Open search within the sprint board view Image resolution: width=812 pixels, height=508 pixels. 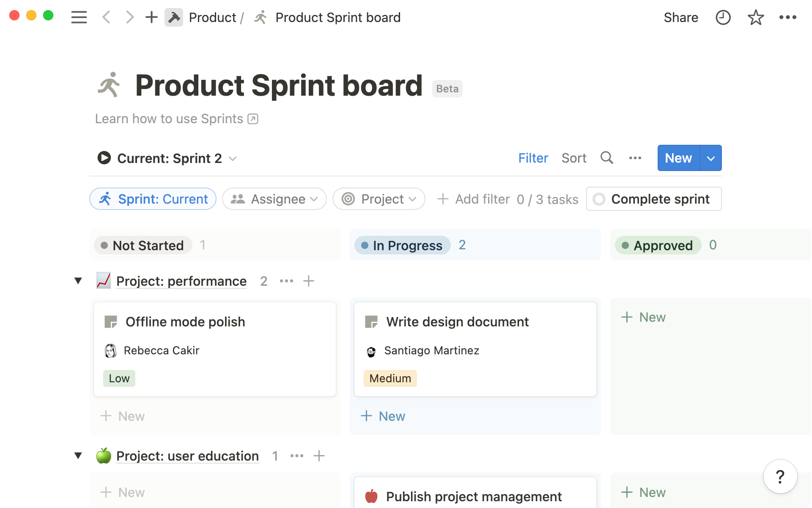click(606, 158)
